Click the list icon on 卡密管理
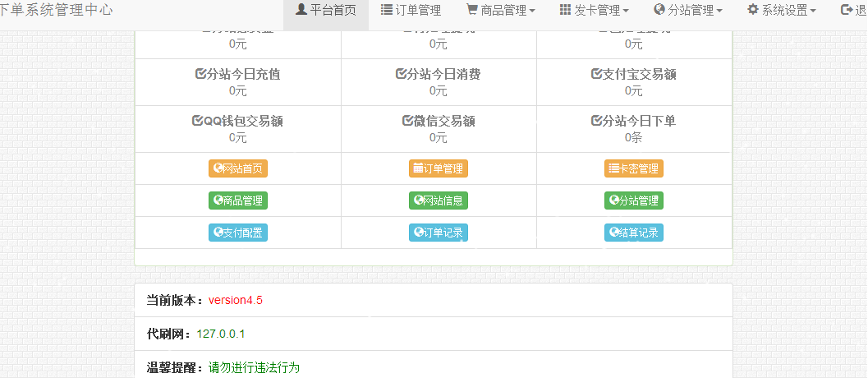Screen dimensions: 868x378 613,168
